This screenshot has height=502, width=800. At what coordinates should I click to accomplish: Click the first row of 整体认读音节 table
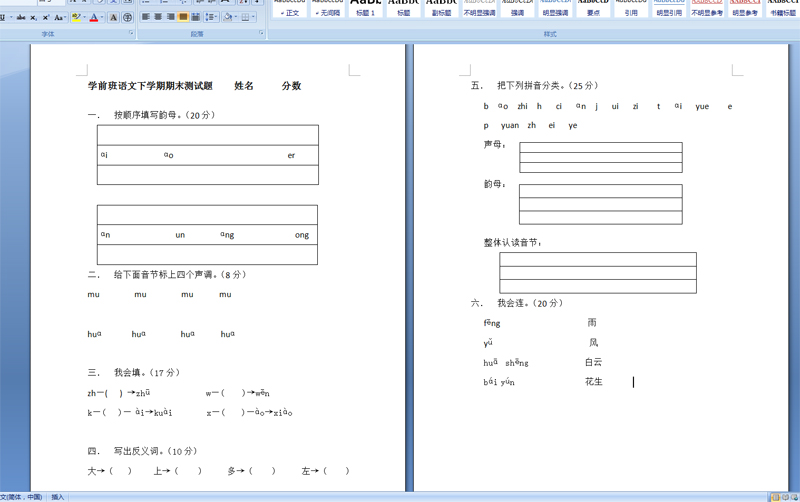(x=598, y=259)
